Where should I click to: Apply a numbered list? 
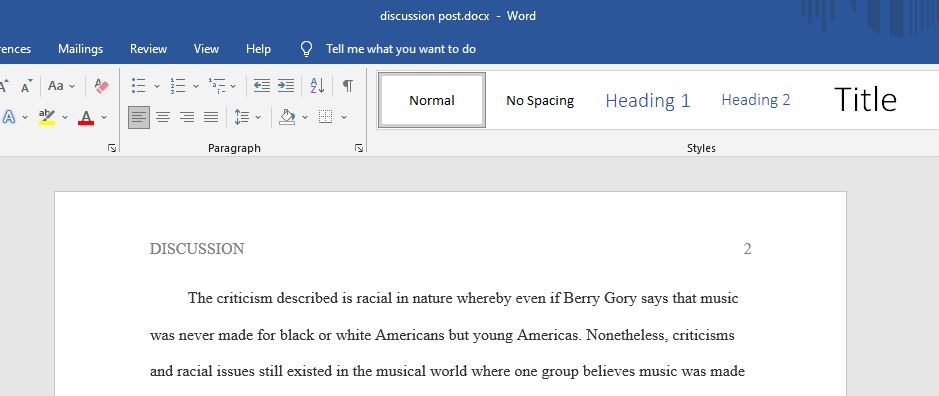177,86
